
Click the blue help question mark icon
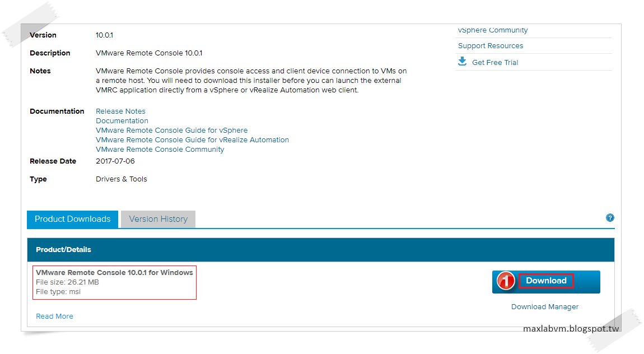coord(610,218)
